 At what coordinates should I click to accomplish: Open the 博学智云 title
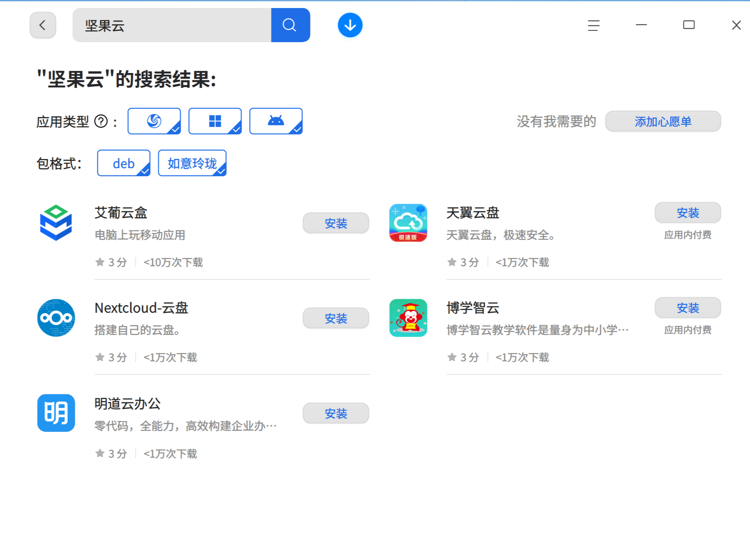(473, 308)
